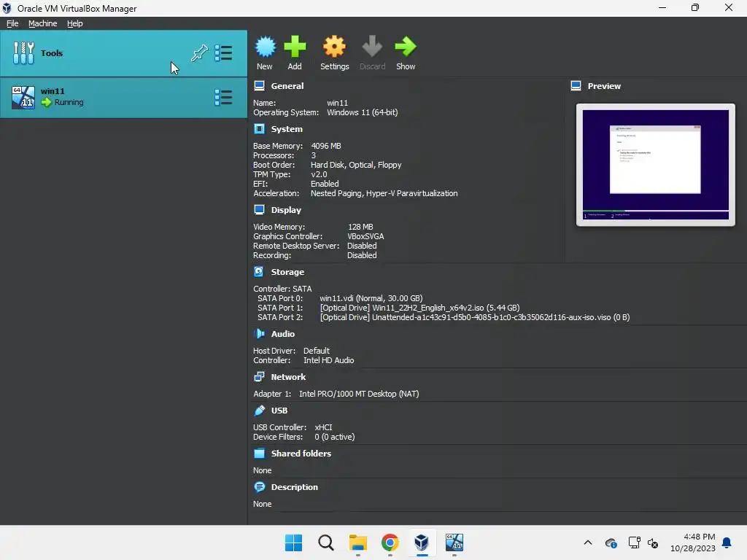
Task: Open the Shared folders header link
Action: point(301,453)
